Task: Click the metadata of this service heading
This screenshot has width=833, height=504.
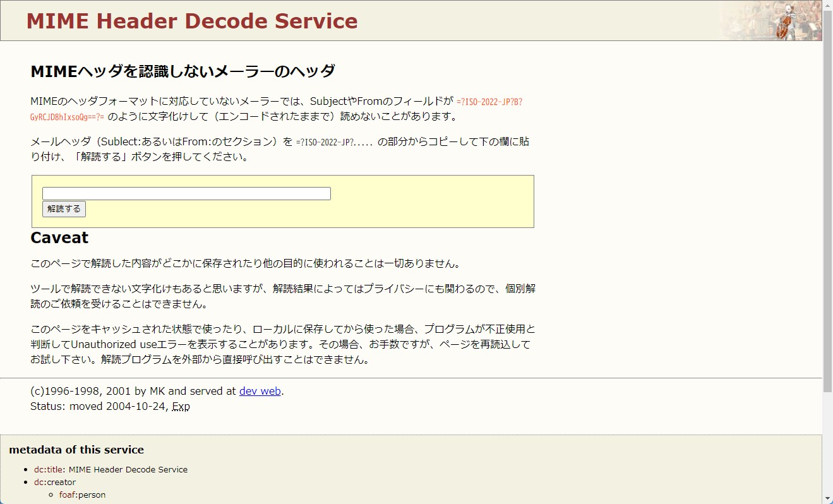Action: [76, 450]
